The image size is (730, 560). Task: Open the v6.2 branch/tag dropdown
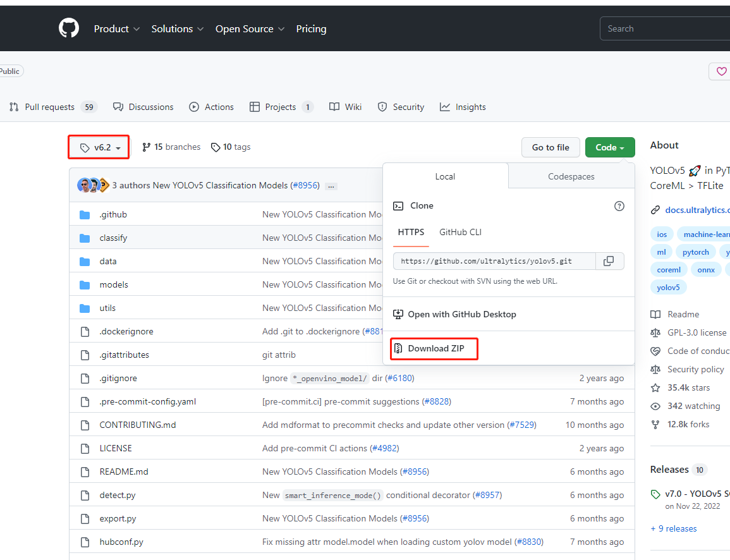(x=99, y=147)
